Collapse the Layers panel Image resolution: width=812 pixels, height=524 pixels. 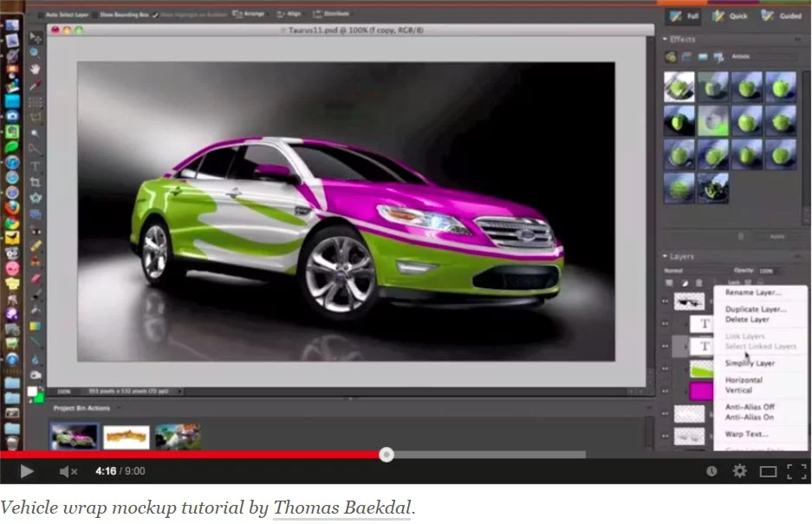tap(665, 256)
